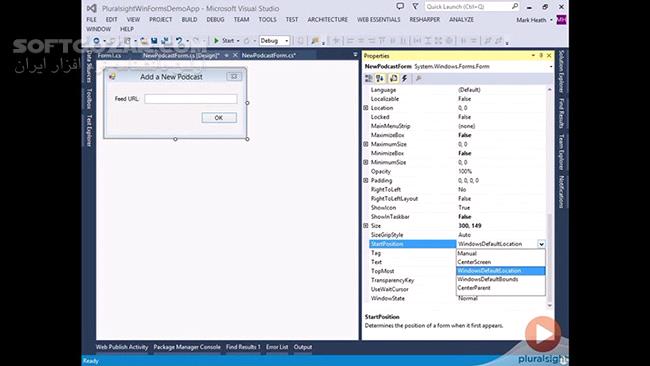Expand the MinimumSize property node
650x366 pixels.
point(366,162)
